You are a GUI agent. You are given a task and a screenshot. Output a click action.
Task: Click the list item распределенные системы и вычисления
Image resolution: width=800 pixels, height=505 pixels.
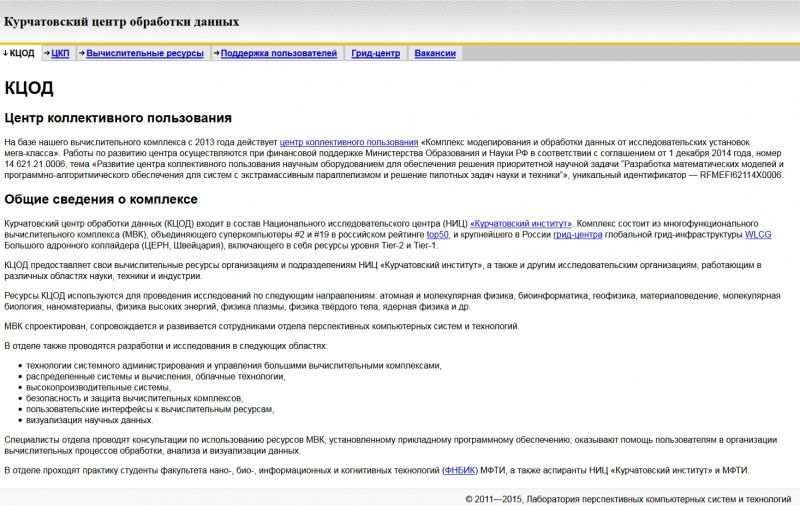pos(156,376)
